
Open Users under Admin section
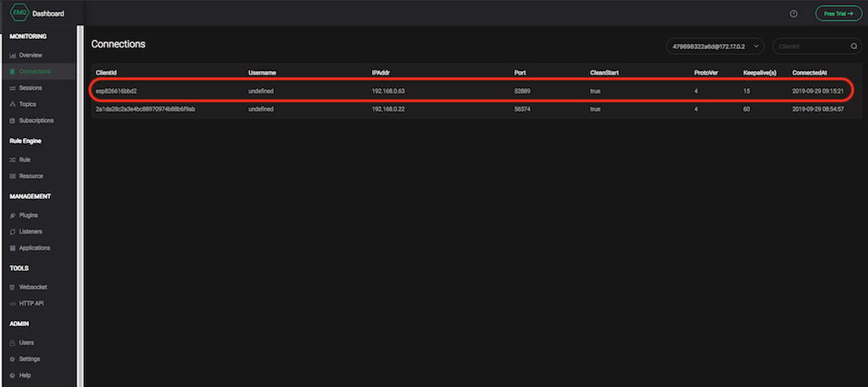click(26, 343)
